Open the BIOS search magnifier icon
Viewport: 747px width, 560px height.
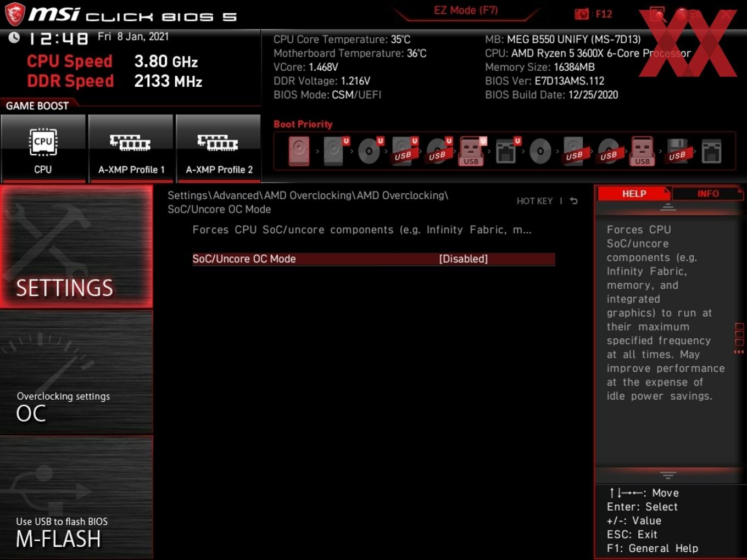pos(657,14)
